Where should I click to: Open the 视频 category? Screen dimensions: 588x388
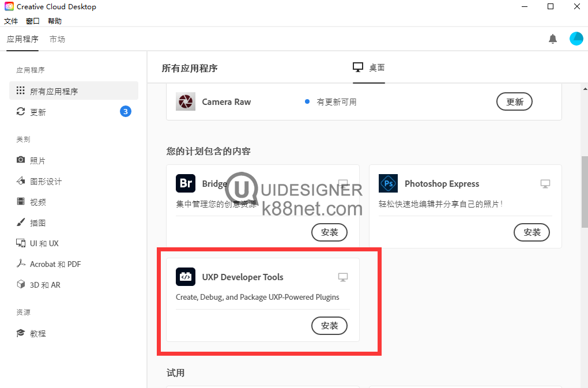pyautogui.click(x=31, y=202)
